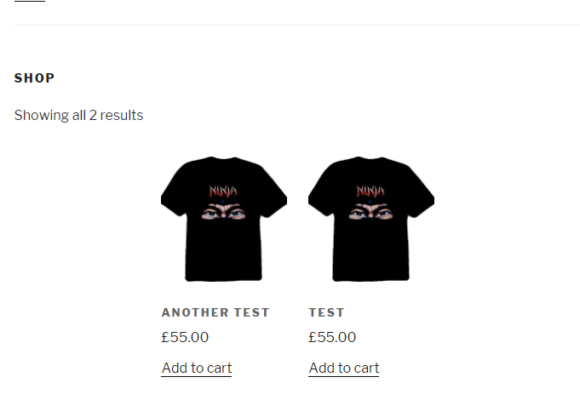Click the bottom hem of Another Test shirt
580x400 pixels.
[x=223, y=277]
